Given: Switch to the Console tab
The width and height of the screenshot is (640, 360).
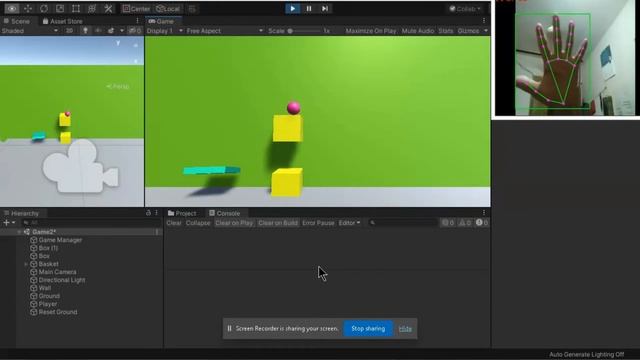Looking at the screenshot, I should point(224,213).
